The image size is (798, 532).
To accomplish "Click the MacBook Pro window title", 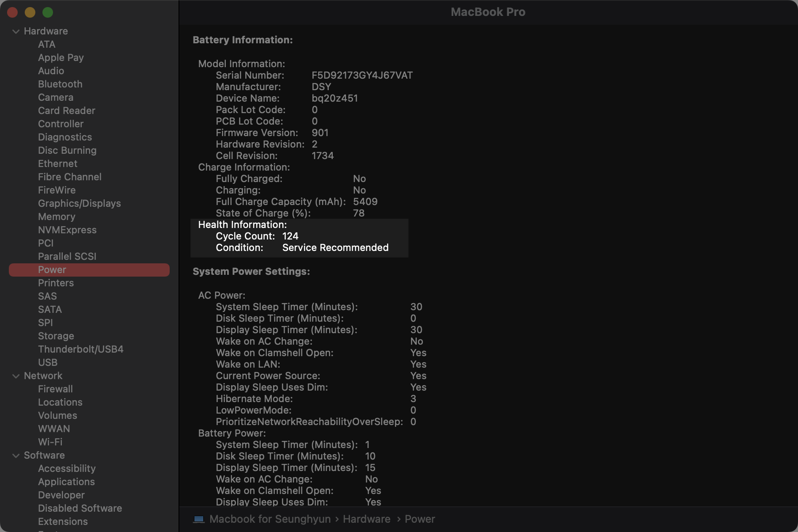I will [x=488, y=12].
